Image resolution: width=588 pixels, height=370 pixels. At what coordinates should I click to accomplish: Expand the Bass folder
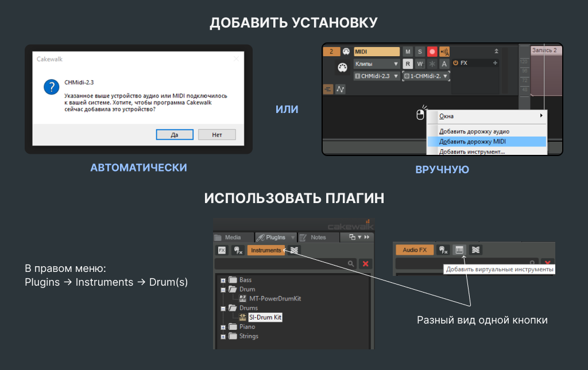point(223,281)
